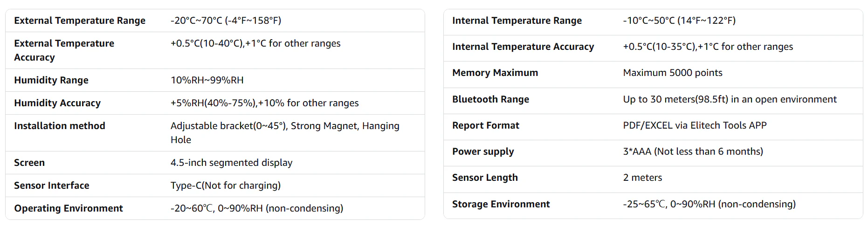Select the Humidity Range row label
Screen dimensions: 868x226
coord(51,80)
